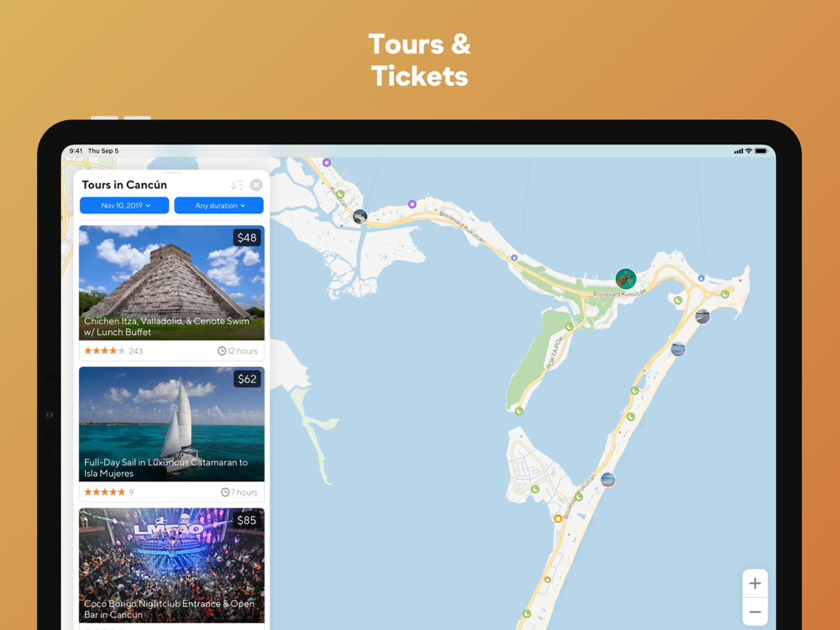840x630 pixels.
Task: Open the Any duration dropdown
Action: click(218, 205)
